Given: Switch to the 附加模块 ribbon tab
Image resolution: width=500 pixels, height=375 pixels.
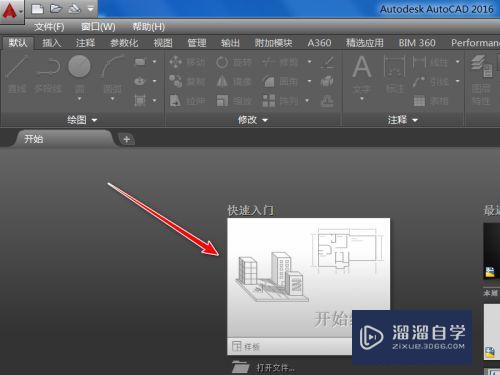Looking at the screenshot, I should tap(273, 43).
